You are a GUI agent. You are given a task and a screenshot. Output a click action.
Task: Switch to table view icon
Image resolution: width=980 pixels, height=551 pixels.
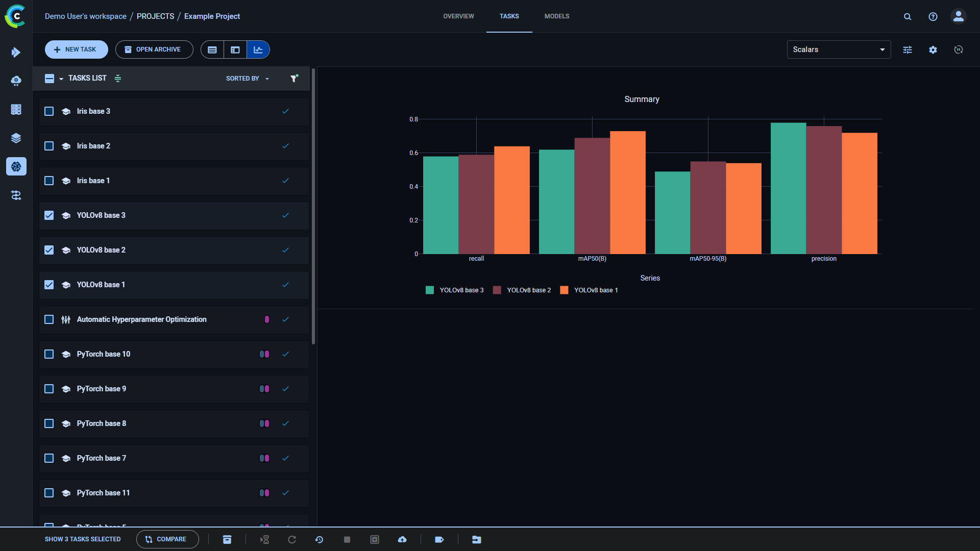pos(212,49)
